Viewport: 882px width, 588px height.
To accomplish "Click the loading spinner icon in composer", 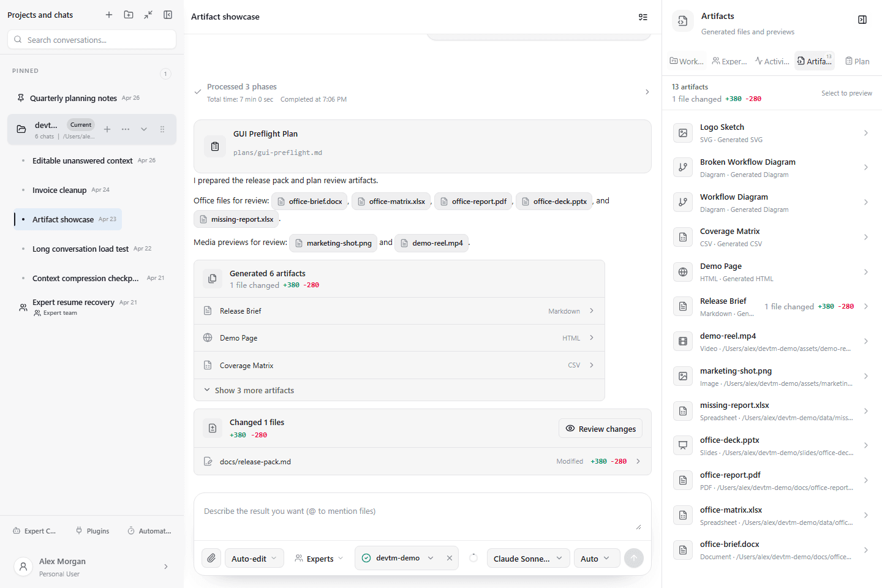I will (x=473, y=558).
